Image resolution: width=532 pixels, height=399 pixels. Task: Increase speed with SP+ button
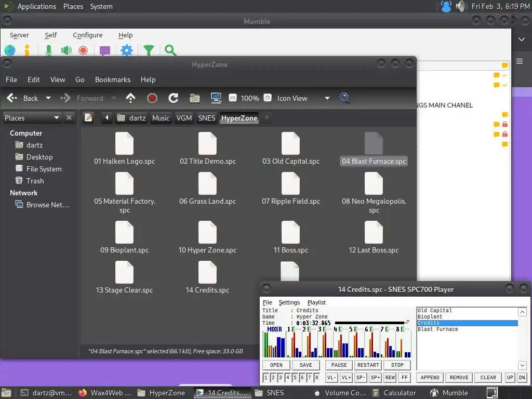point(375,377)
